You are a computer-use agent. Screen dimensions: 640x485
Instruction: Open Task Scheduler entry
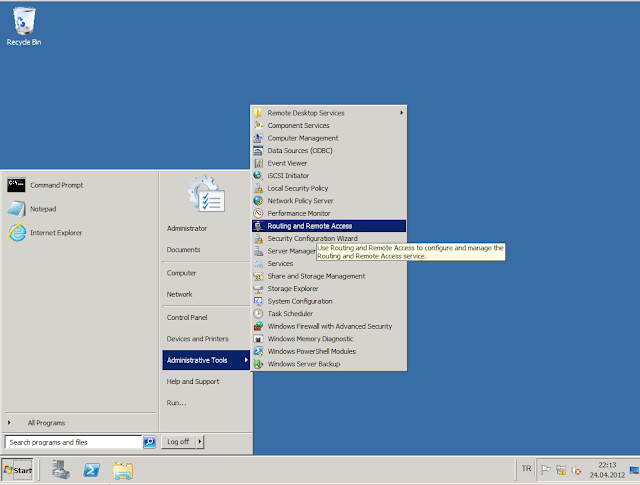[x=292, y=314]
